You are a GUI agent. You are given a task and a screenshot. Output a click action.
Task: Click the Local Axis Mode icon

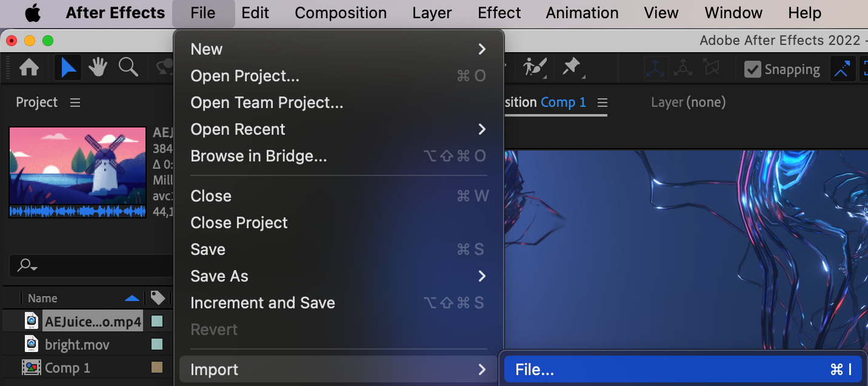pos(656,69)
